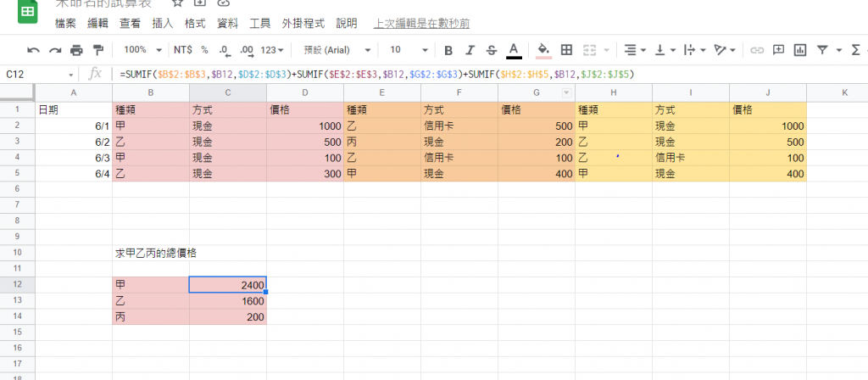
Task: Increase decimal places
Action: click(247, 50)
